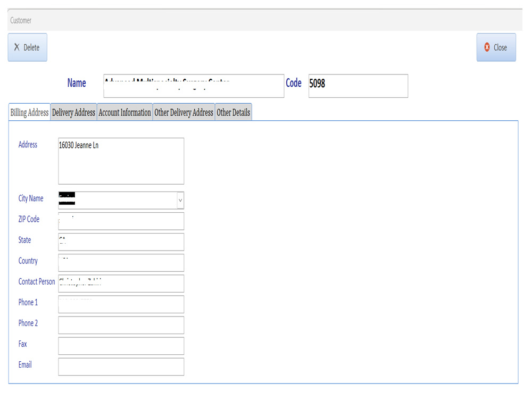This screenshot has height=399, width=532.
Task: Open the Account Information tab
Action: pyautogui.click(x=125, y=112)
